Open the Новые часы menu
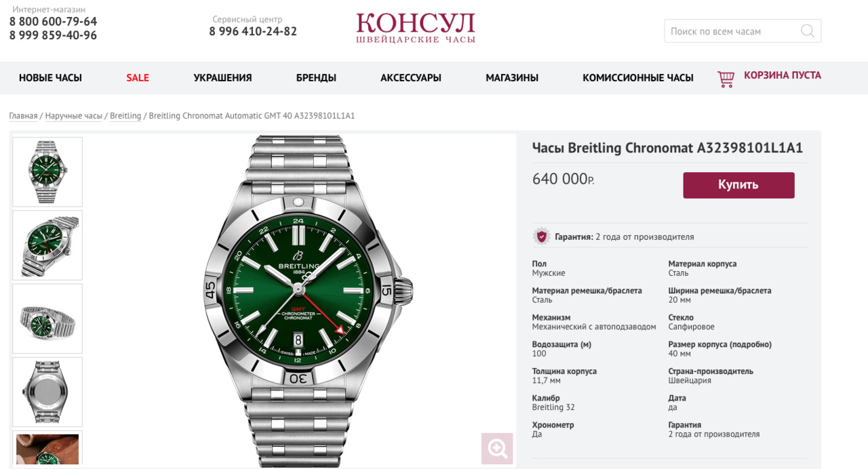Screen dimensions: 868x469 click(50, 78)
